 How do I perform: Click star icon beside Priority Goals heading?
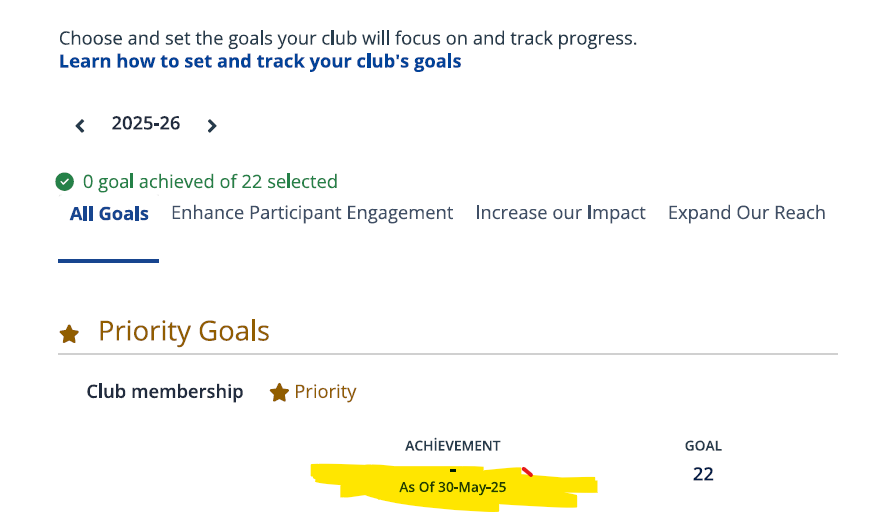click(x=69, y=334)
